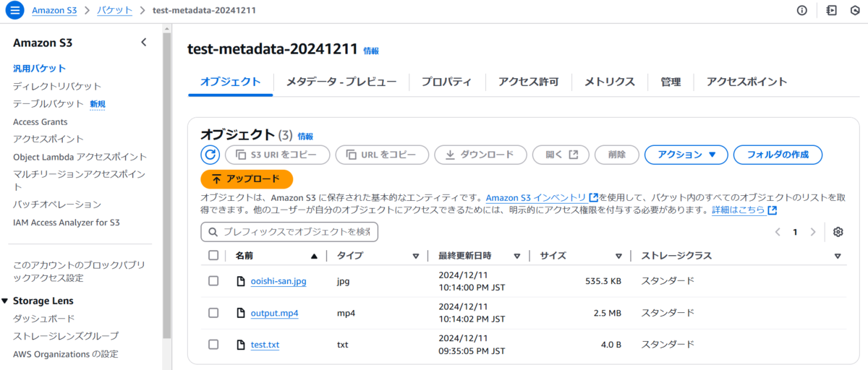Click 情報 link next to bucket title

click(371, 51)
